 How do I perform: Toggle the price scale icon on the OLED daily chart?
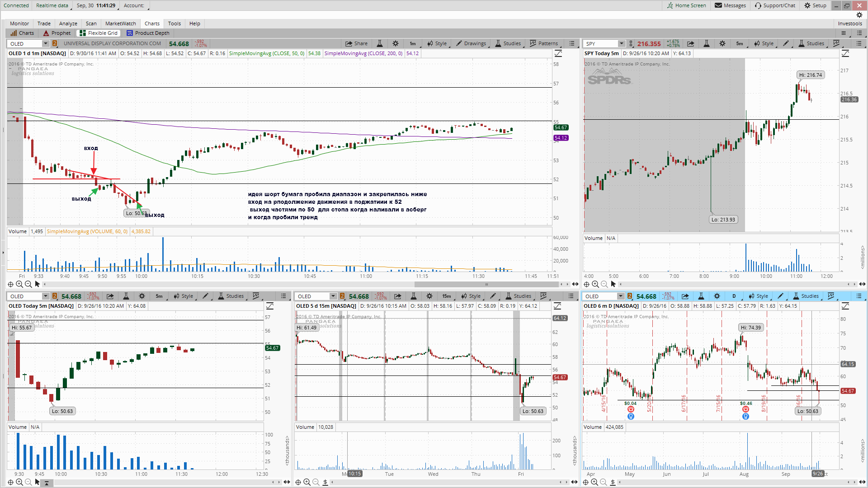point(845,306)
